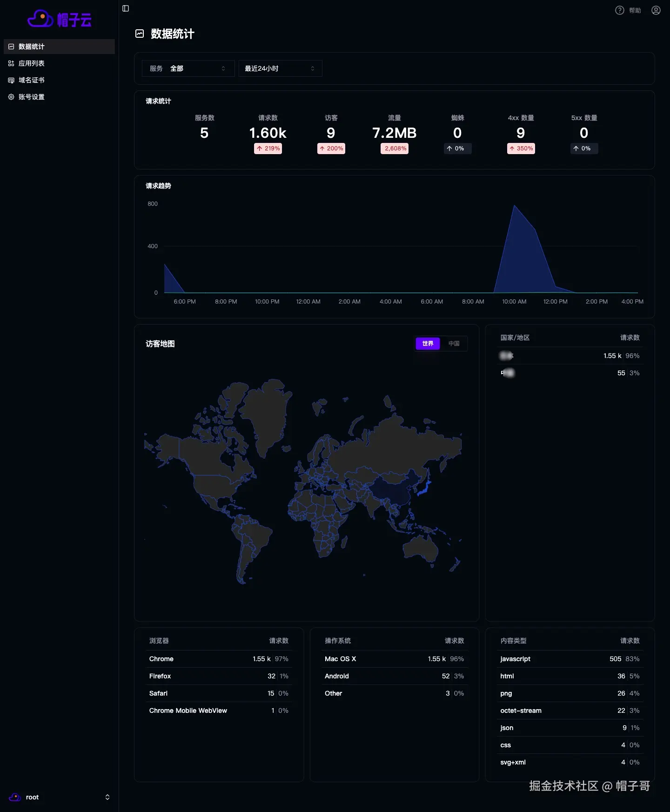
Task: Click the Safari browser row
Action: click(x=219, y=693)
